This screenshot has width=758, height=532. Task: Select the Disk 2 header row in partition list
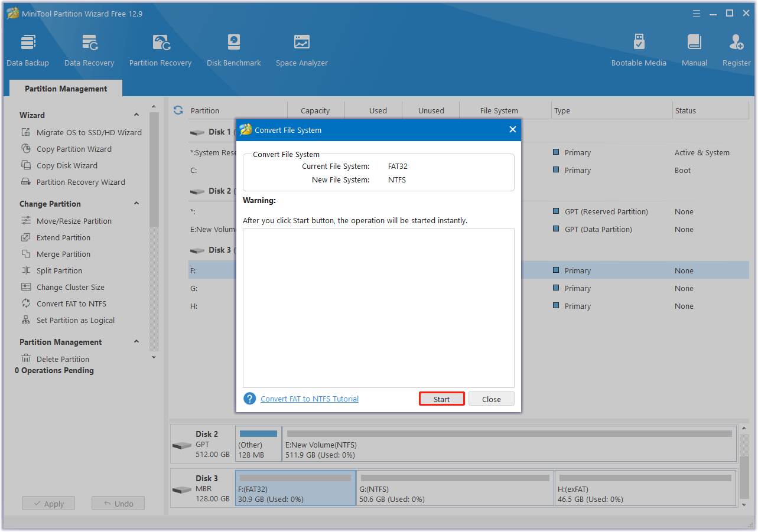pos(469,191)
